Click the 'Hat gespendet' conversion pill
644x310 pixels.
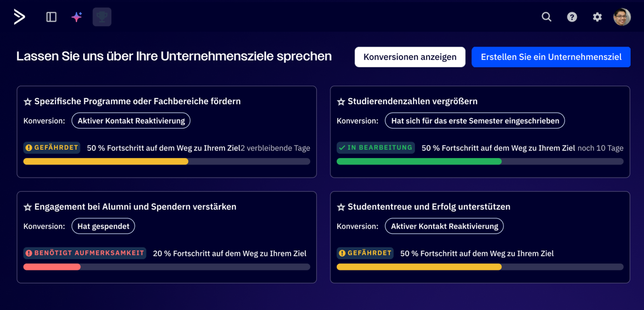(x=103, y=226)
